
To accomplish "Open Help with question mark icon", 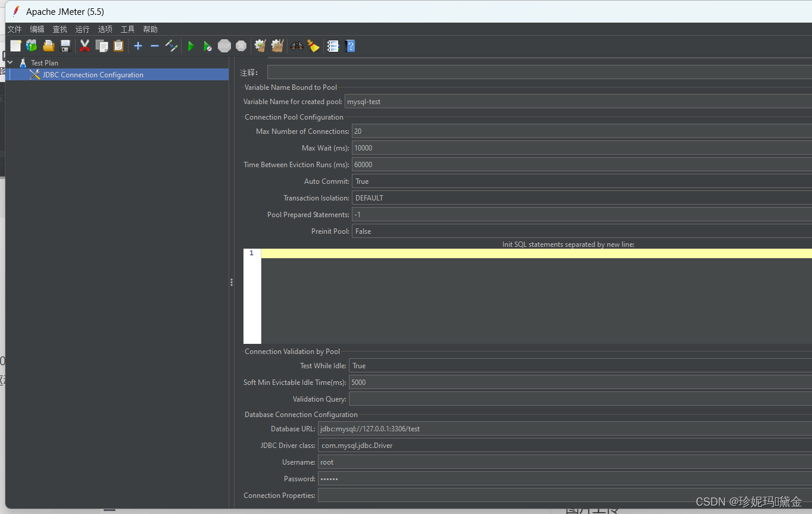I will pos(350,46).
